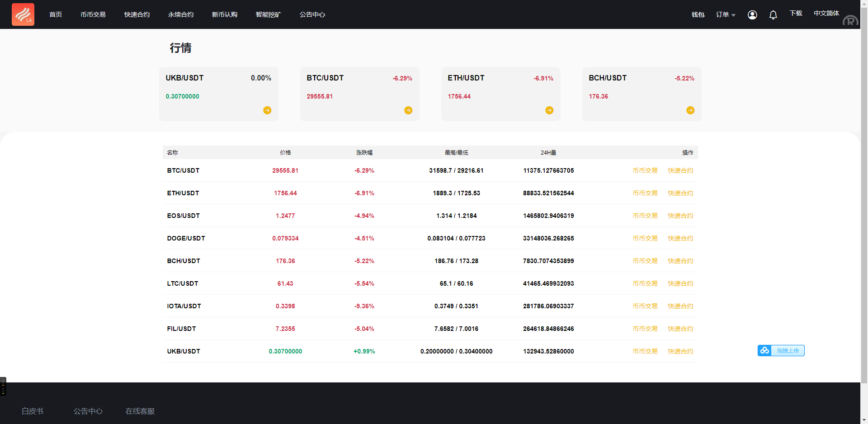Click 快速合约 link in the DOGE/USDT row
The width and height of the screenshot is (868, 424).
click(x=680, y=238)
